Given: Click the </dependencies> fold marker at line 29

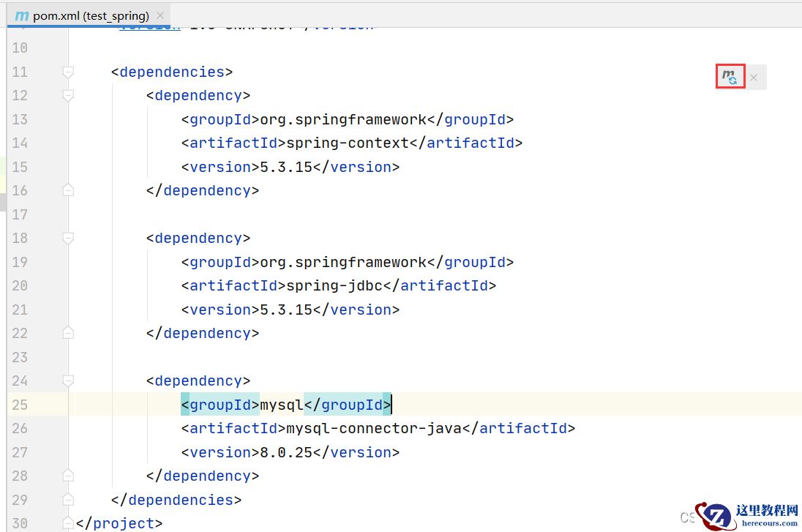Looking at the screenshot, I should point(68,499).
